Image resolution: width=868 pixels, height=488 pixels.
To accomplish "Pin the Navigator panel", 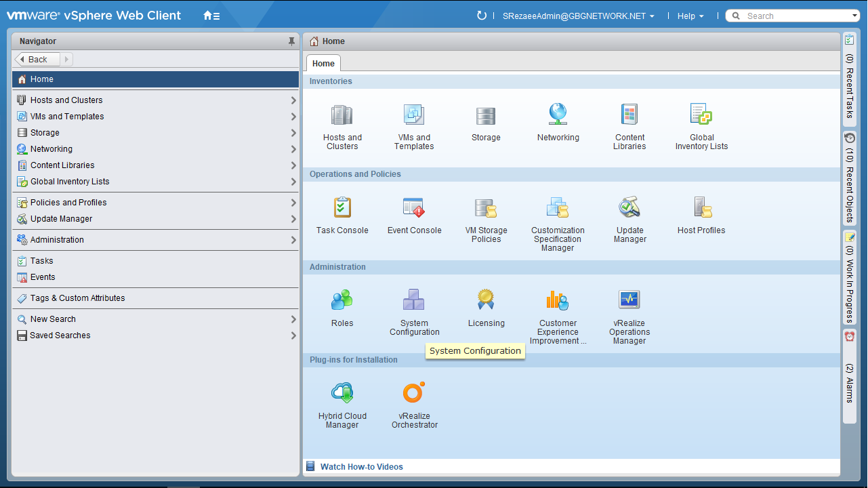I will [x=291, y=41].
